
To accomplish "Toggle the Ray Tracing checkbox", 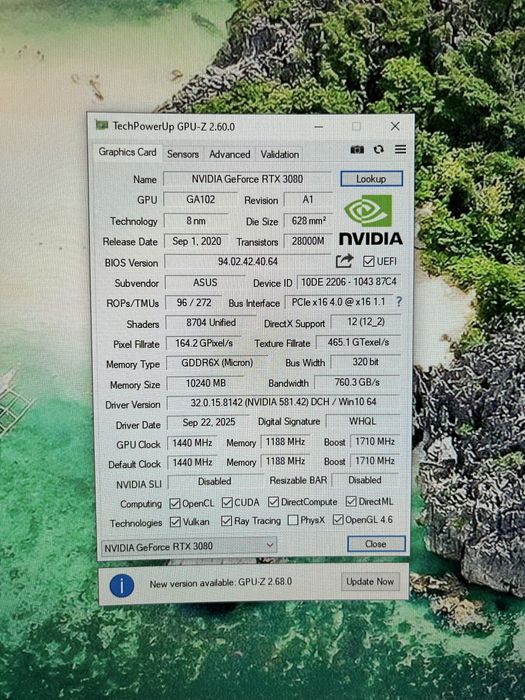I will 226,521.
